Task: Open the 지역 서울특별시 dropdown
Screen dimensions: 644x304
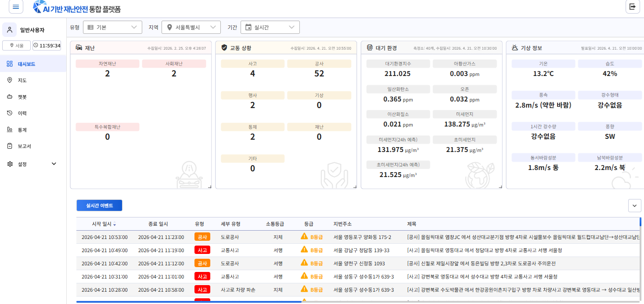Action: [x=191, y=27]
